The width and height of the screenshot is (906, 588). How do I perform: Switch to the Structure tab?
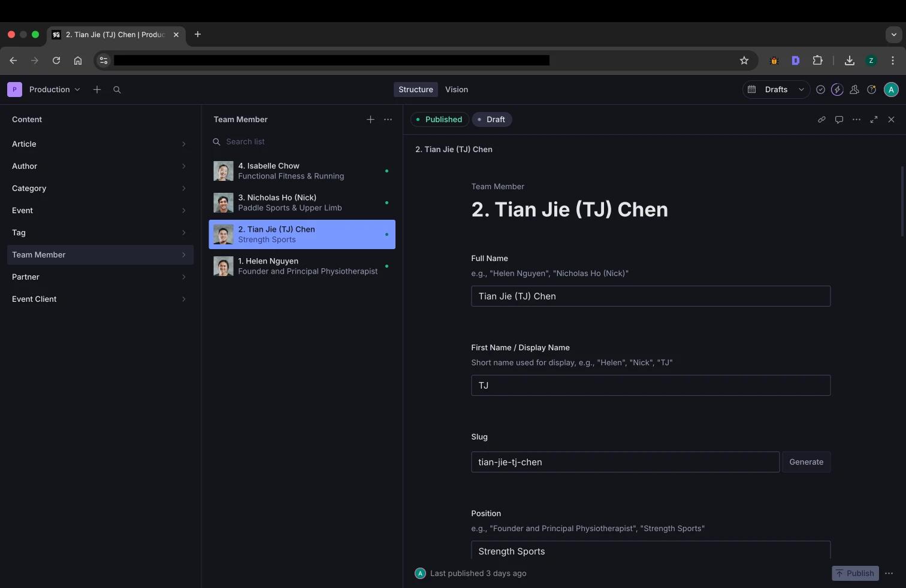click(415, 89)
